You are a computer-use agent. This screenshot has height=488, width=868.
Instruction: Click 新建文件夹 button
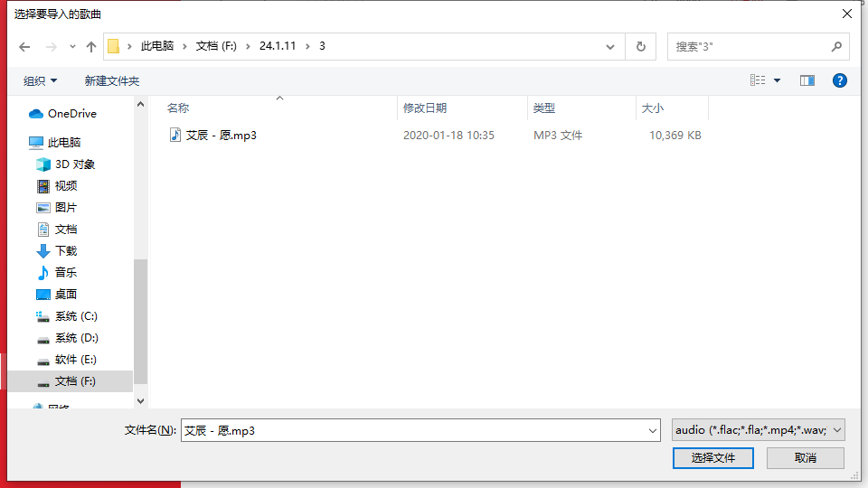pos(112,80)
